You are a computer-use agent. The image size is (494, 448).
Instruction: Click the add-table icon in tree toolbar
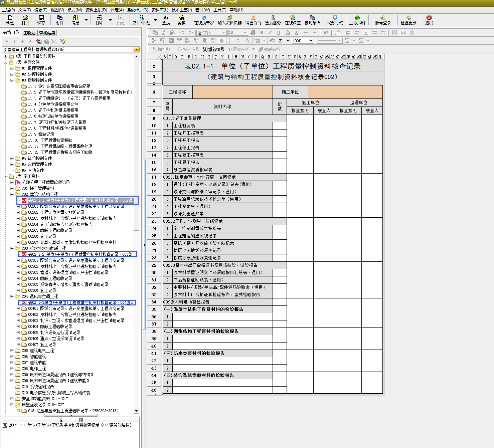coord(39,41)
